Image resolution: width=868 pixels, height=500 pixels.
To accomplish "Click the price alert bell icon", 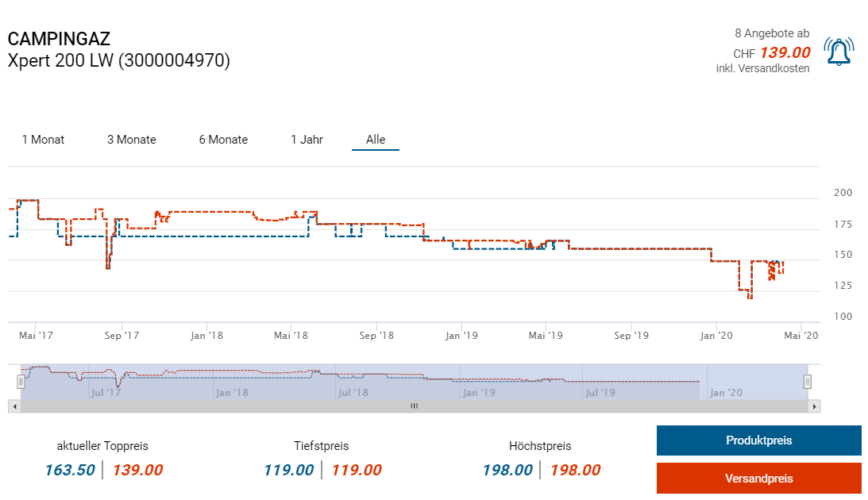I will (837, 52).
